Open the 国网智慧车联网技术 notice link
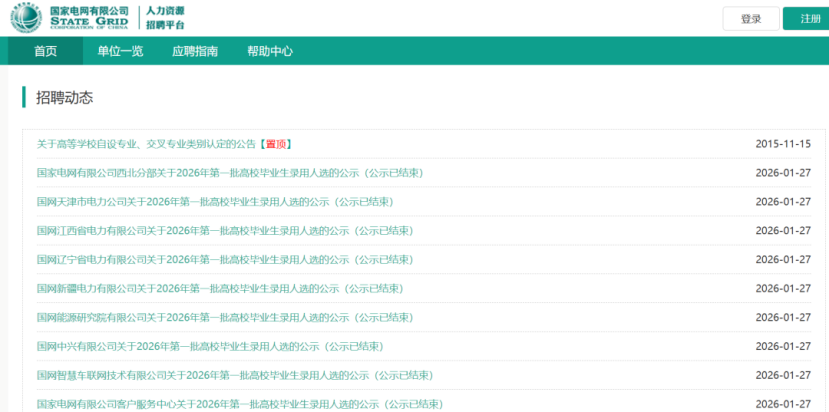 click(x=235, y=376)
